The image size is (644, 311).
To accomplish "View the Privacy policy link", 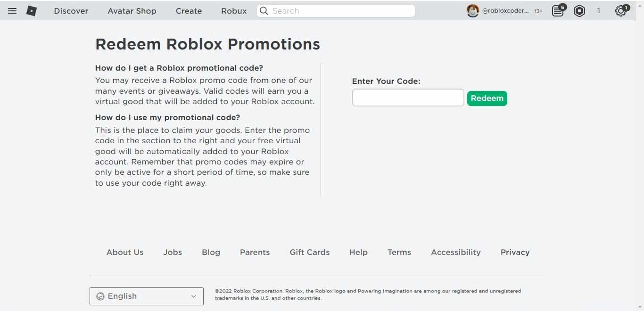I will coord(515,252).
